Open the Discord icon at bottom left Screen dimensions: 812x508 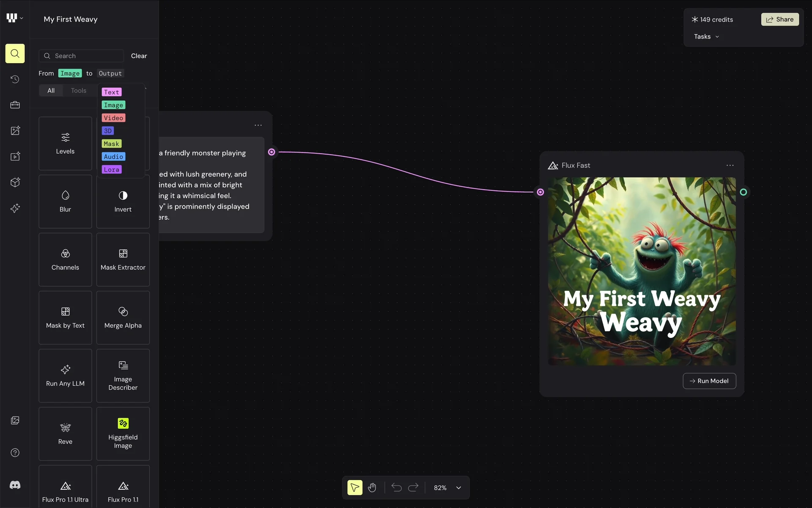[15, 485]
